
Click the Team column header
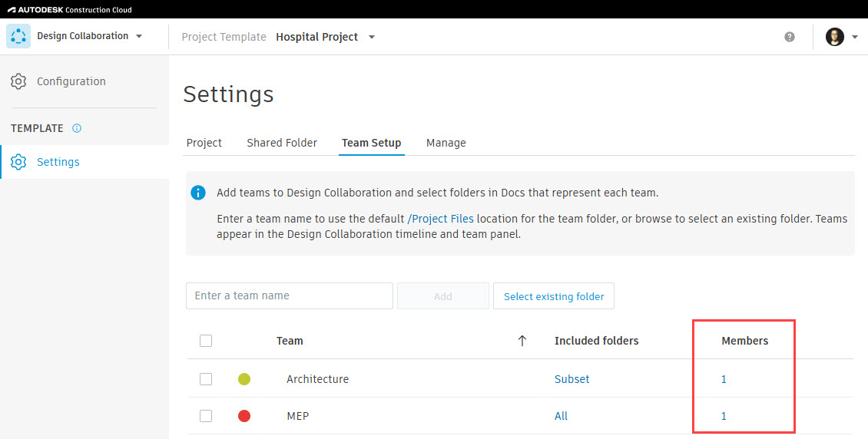290,341
